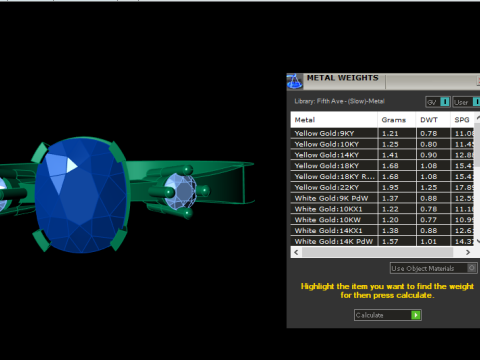The width and height of the screenshot is (480, 360).
Task: Click the 1.22 grams value for 10KX1
Action: [390, 209]
